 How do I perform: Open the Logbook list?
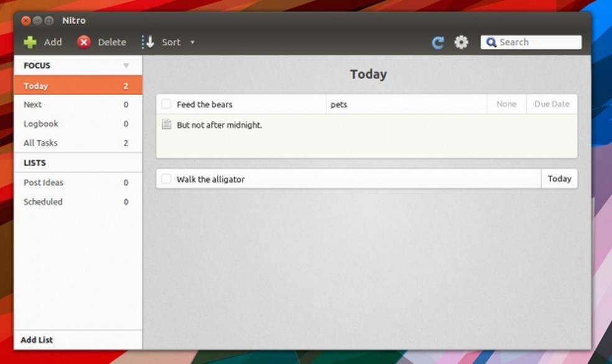tap(78, 124)
